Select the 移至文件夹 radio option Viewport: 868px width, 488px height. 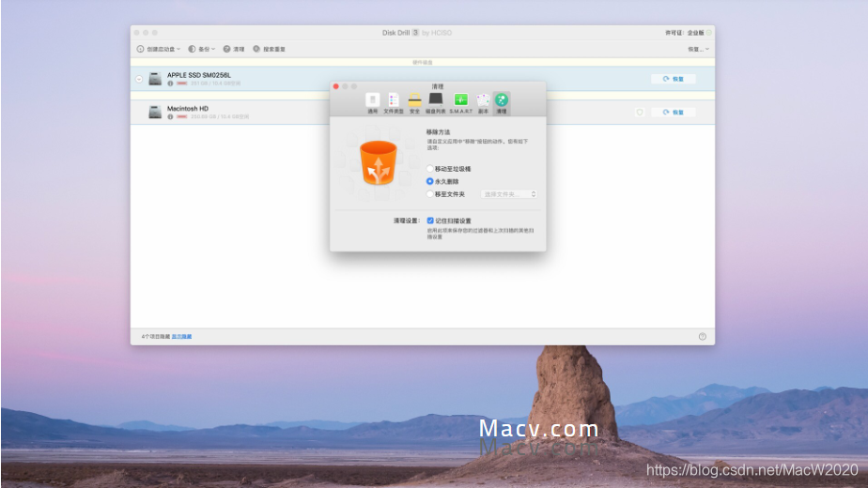[429, 193]
